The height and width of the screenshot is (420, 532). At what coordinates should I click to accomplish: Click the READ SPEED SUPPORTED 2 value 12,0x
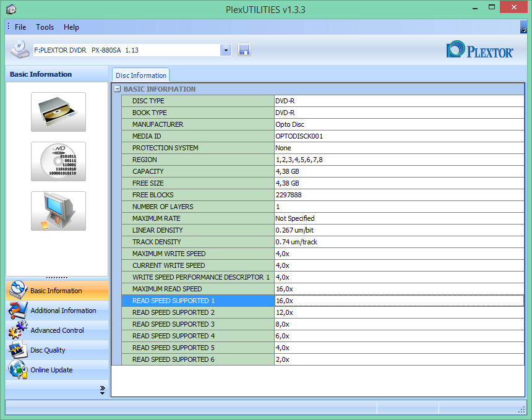click(285, 312)
